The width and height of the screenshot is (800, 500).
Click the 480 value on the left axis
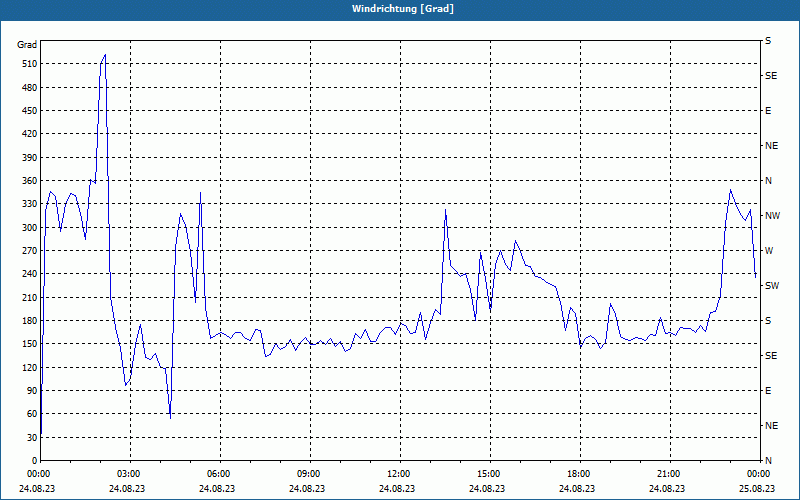click(30, 87)
